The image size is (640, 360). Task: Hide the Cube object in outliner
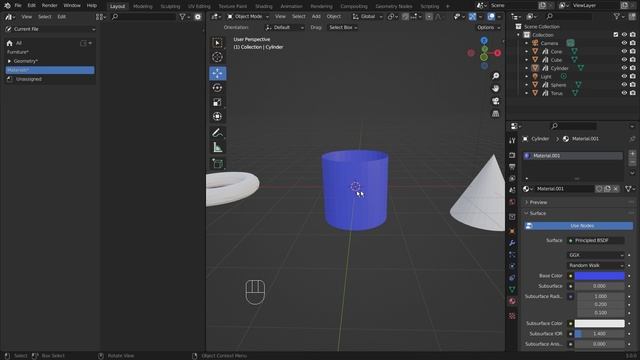point(624,60)
